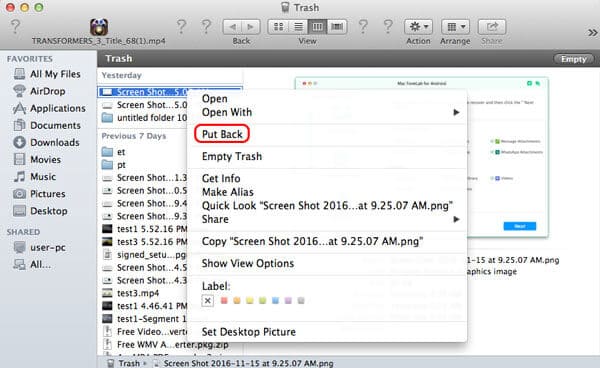Viewport: 600px width, 368px height.
Task: Select test1 4.46.41 PM file
Action: (x=145, y=306)
